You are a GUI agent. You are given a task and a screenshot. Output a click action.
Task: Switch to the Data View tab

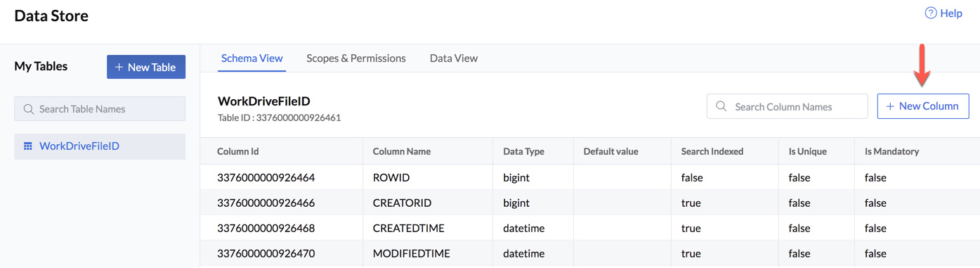(x=454, y=58)
